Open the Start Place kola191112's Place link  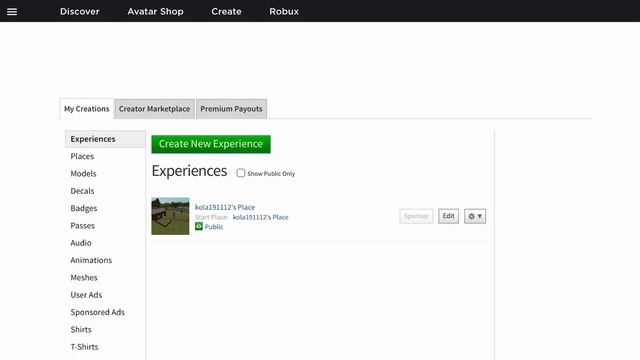tap(260, 217)
